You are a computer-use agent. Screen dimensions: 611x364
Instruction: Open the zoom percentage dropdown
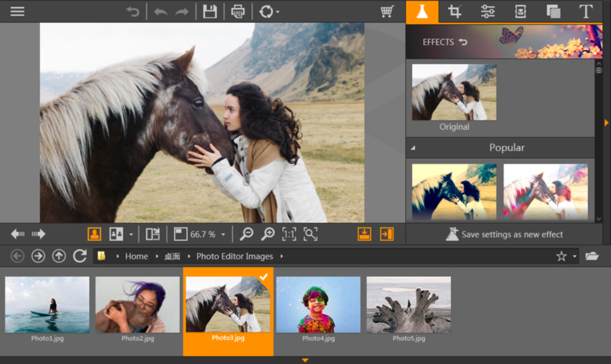click(223, 235)
